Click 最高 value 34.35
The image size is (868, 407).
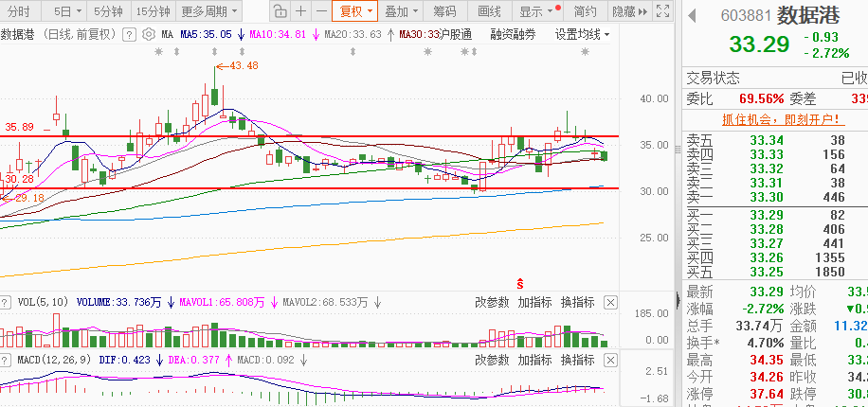[x=768, y=361]
